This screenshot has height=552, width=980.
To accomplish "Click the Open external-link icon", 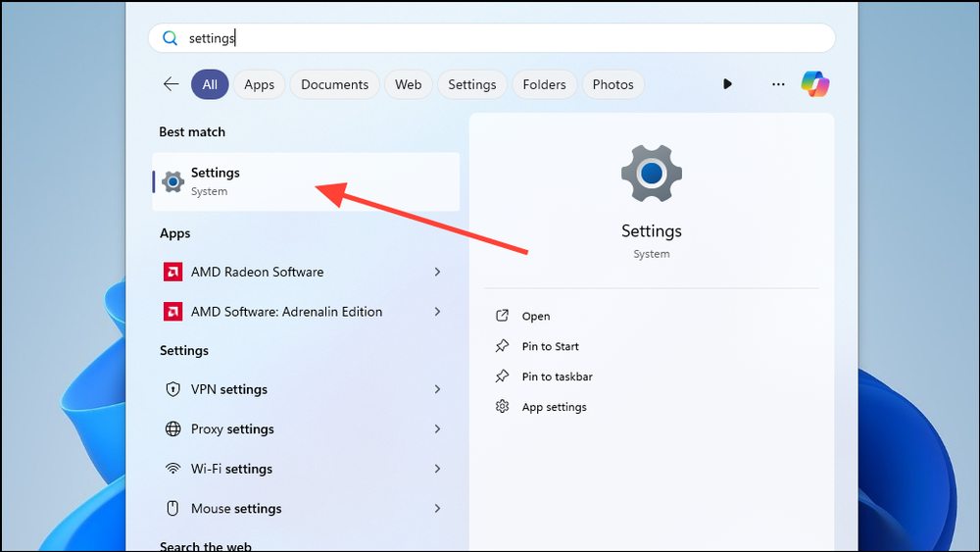I will [x=502, y=316].
